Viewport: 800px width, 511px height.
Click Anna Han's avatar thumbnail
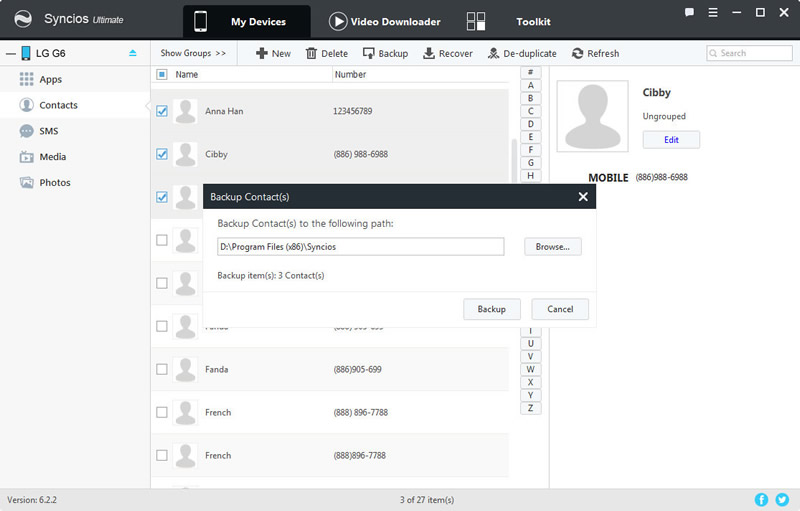coord(185,111)
